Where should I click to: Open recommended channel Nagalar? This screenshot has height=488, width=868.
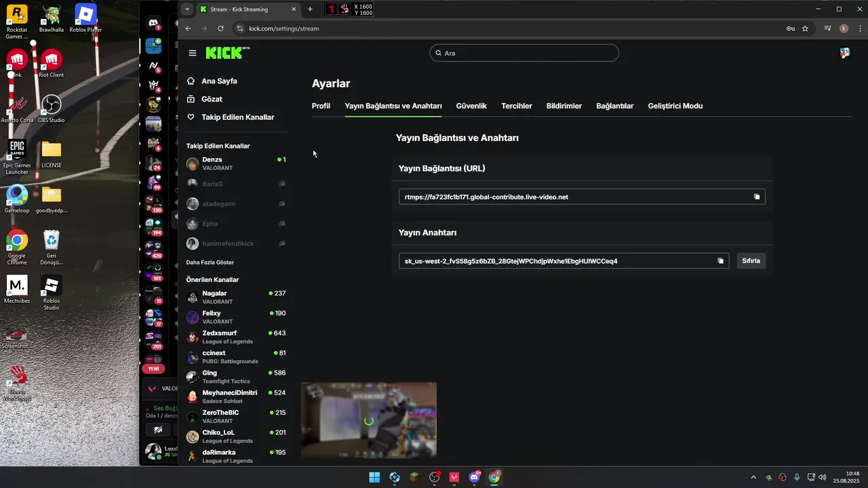click(x=236, y=297)
